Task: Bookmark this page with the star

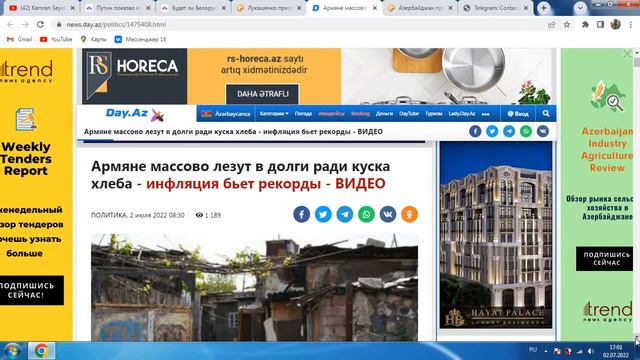Action: (x=567, y=24)
